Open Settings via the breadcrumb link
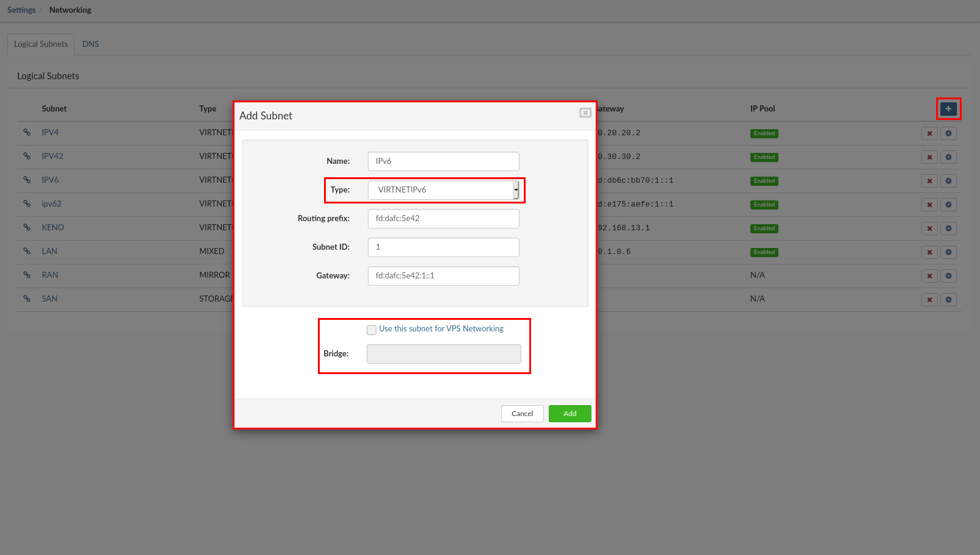 click(21, 9)
